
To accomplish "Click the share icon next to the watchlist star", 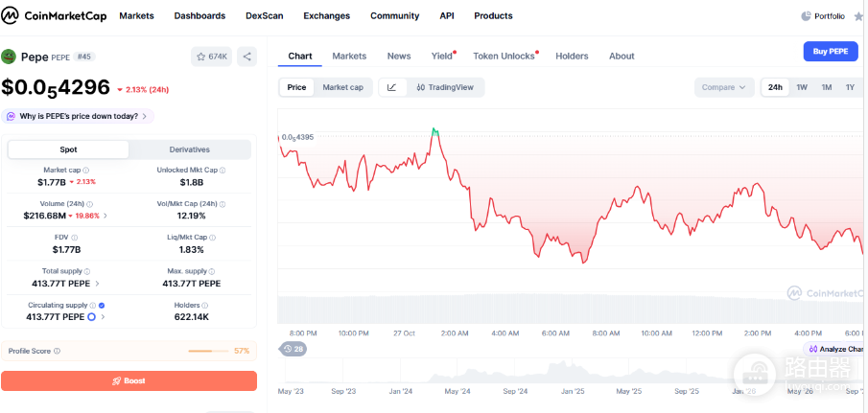I will pos(246,57).
